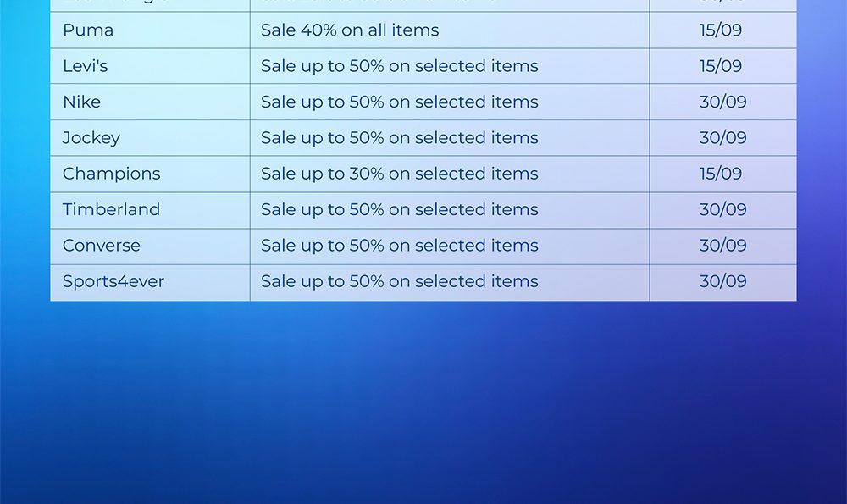Select the Nike sale offer text

click(399, 102)
